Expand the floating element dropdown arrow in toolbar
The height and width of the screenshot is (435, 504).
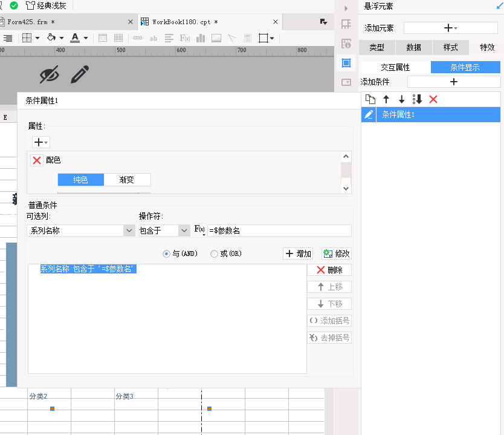pyautogui.click(x=273, y=38)
